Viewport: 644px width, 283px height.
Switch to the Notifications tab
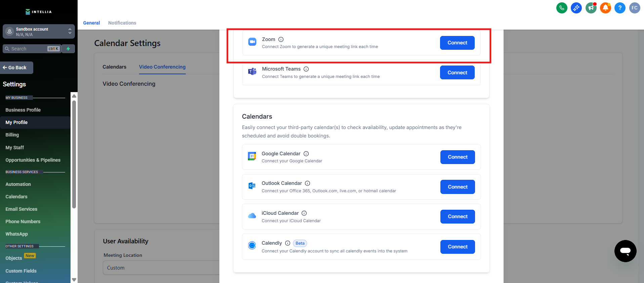pyautogui.click(x=122, y=23)
